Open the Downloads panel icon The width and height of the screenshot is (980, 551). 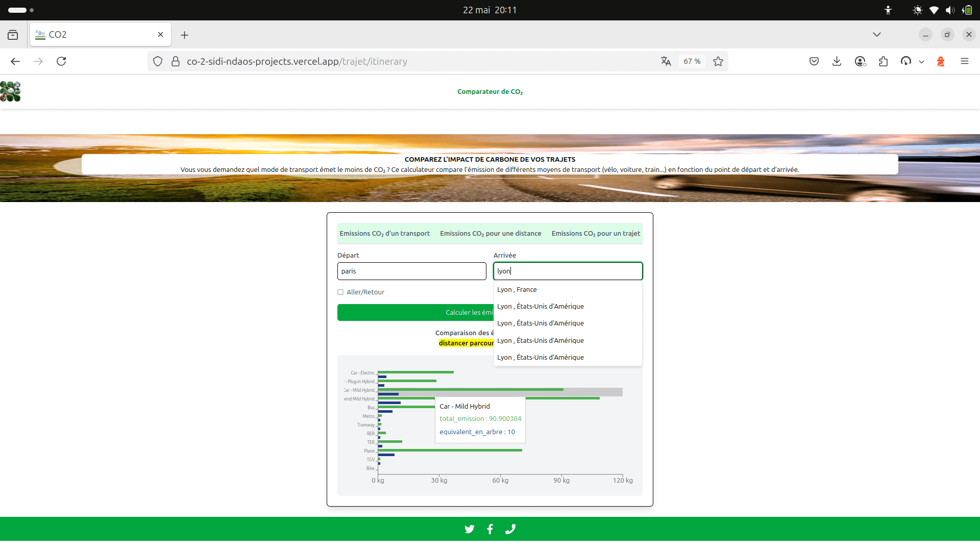pos(837,61)
